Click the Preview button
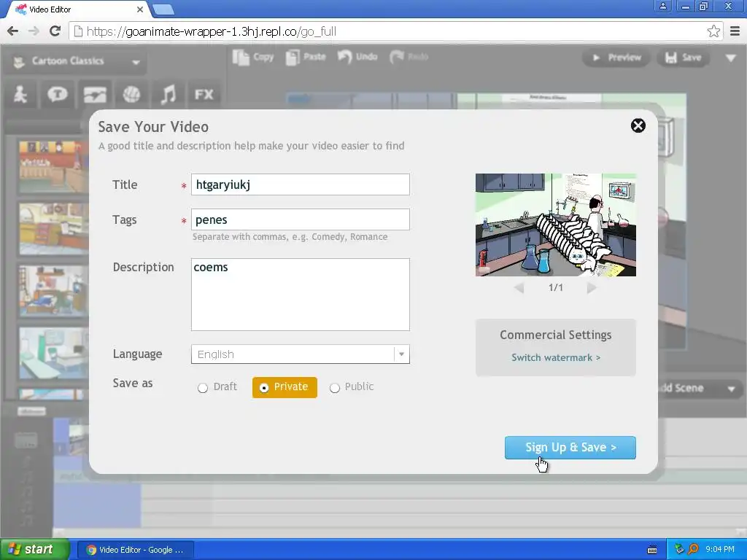Viewport: 747px width, 560px height. [x=616, y=58]
